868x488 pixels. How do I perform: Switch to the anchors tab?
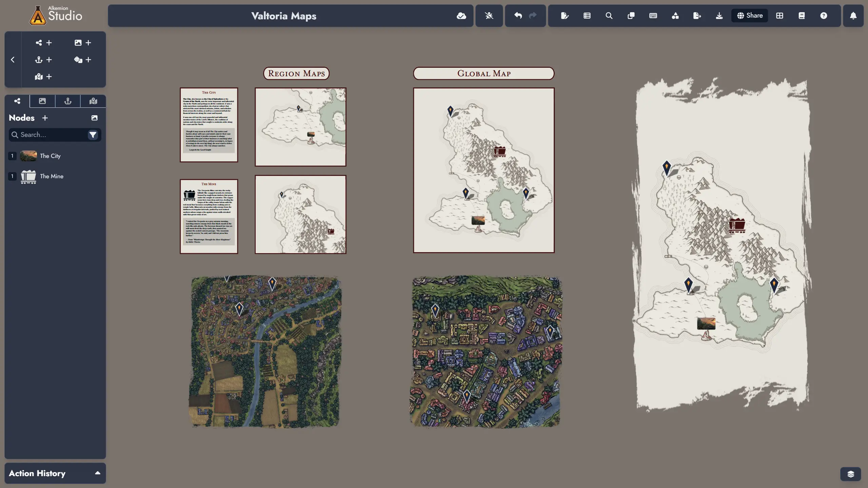pos(68,101)
